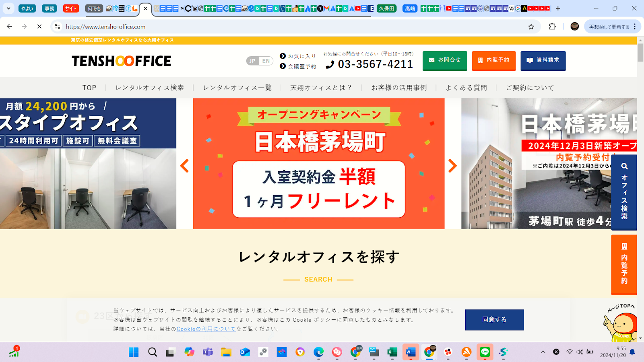Image resolution: width=644 pixels, height=362 pixels.
Task: Open the 日本橋茅場 new opening banner
Action: tap(549, 164)
